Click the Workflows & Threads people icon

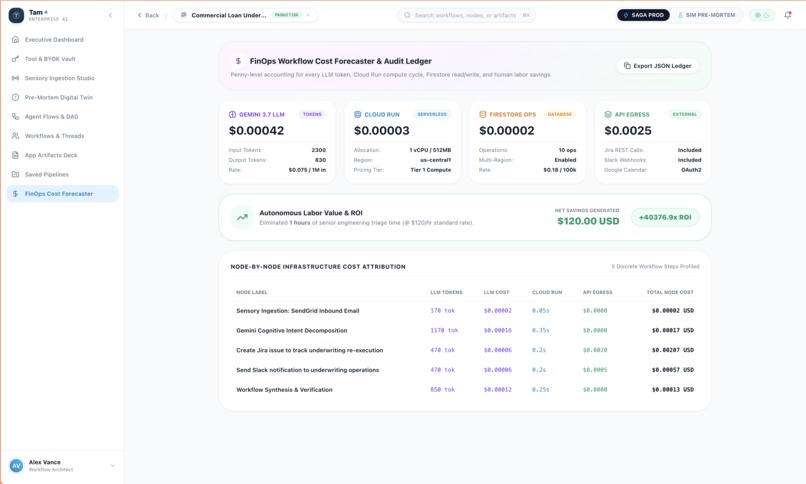[x=15, y=136]
